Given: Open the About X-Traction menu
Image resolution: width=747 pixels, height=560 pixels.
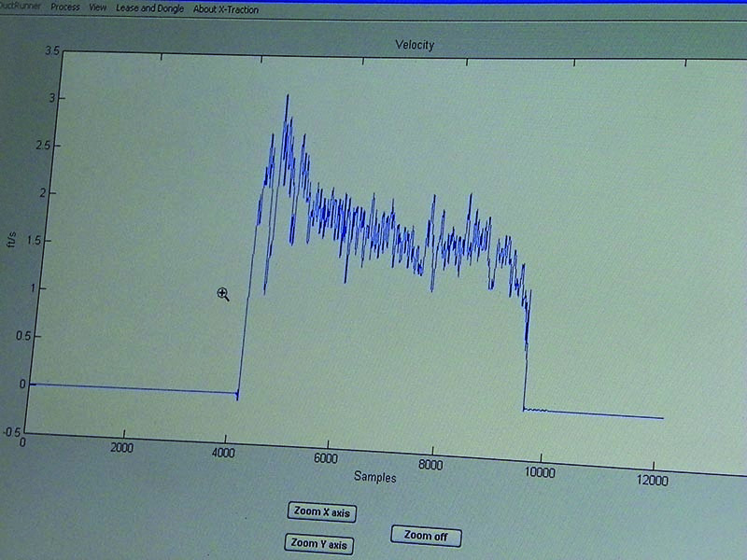Looking at the screenshot, I should tap(225, 10).
